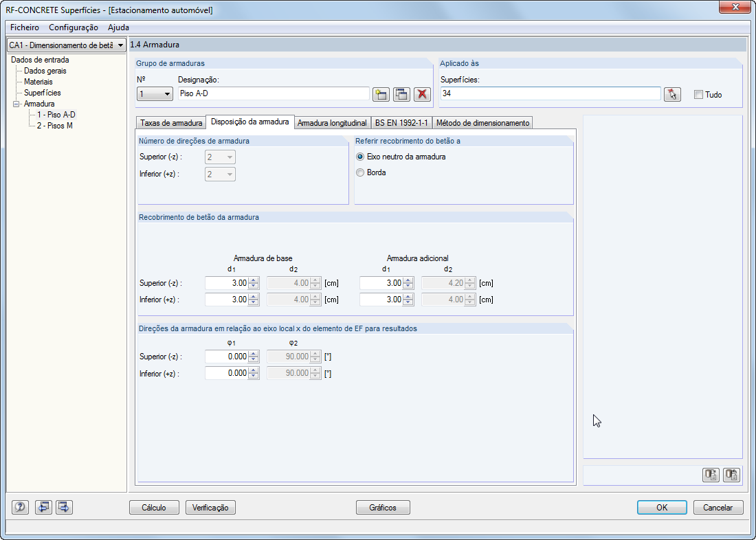756x540 pixels.
Task: Adjust Superior φ1 angle spinner
Action: click(254, 357)
